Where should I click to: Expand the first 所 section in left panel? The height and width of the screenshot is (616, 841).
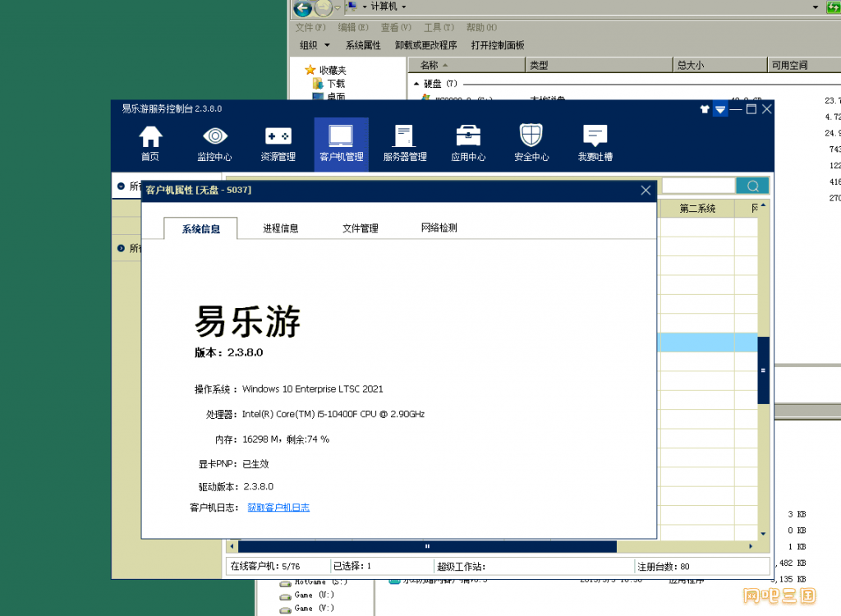point(122,186)
